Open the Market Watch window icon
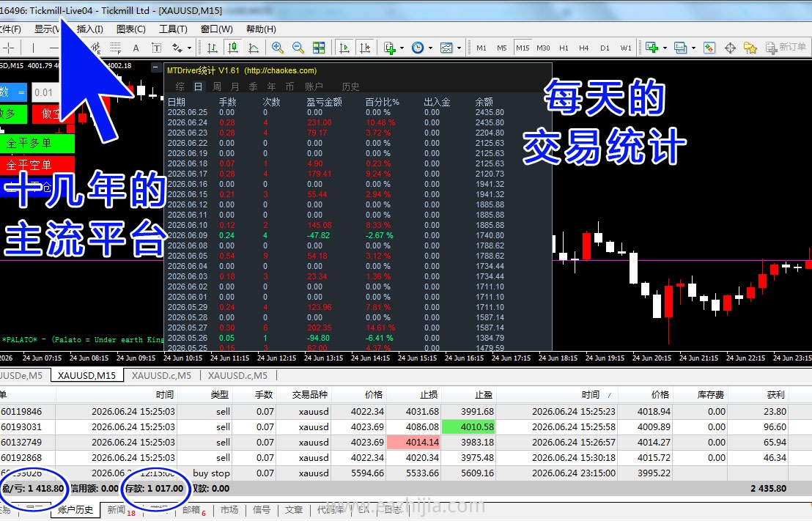Image resolution: width=812 pixels, height=521 pixels. coord(709,48)
